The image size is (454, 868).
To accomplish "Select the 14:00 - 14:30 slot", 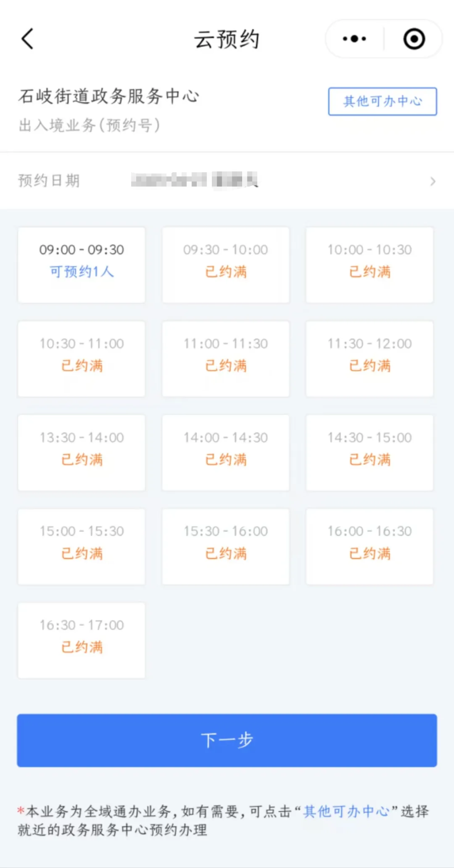I will coord(226,452).
